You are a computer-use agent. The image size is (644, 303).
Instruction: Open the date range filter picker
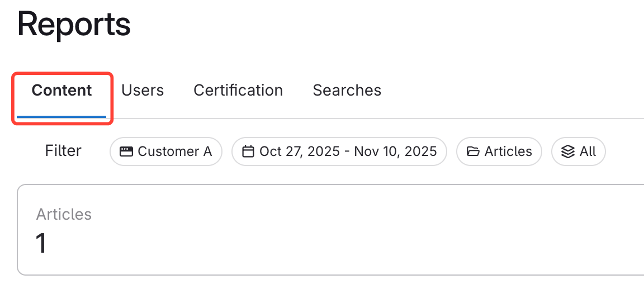[339, 151]
